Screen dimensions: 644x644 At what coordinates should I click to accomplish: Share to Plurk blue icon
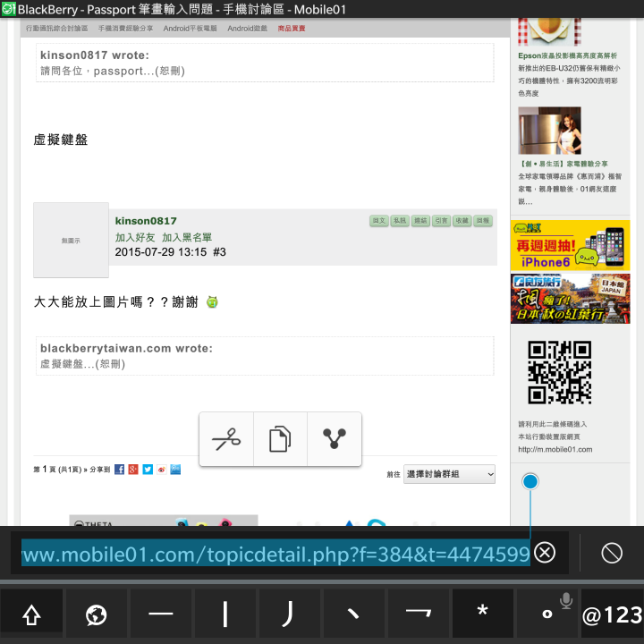(175, 470)
